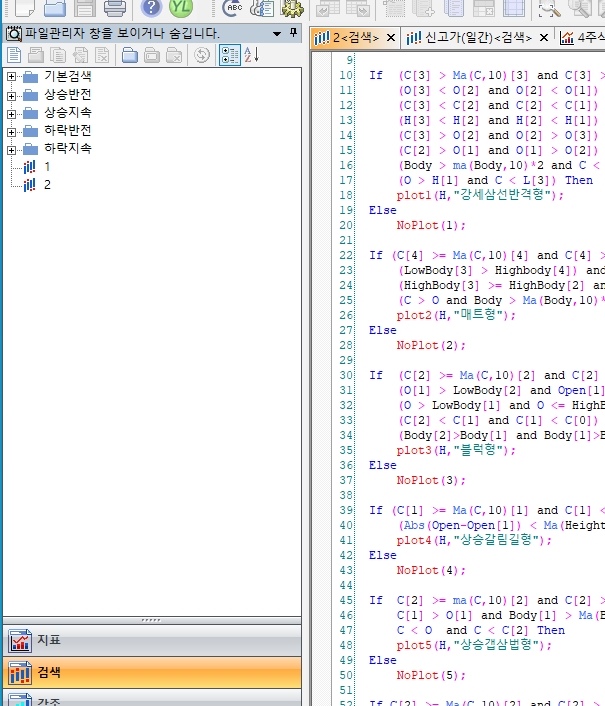The width and height of the screenshot is (605, 706).
Task: Toggle the A-Z alphabetical sort button
Action: pos(251,55)
